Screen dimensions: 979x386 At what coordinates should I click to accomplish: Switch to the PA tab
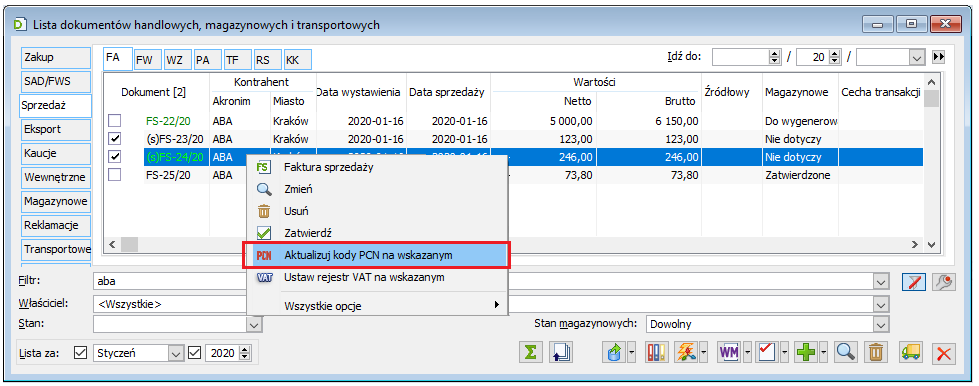click(207, 60)
